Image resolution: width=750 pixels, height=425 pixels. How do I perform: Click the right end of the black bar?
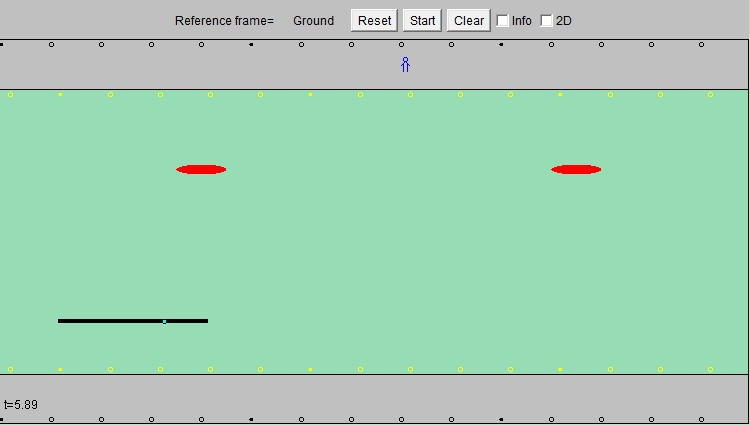pyautogui.click(x=206, y=321)
